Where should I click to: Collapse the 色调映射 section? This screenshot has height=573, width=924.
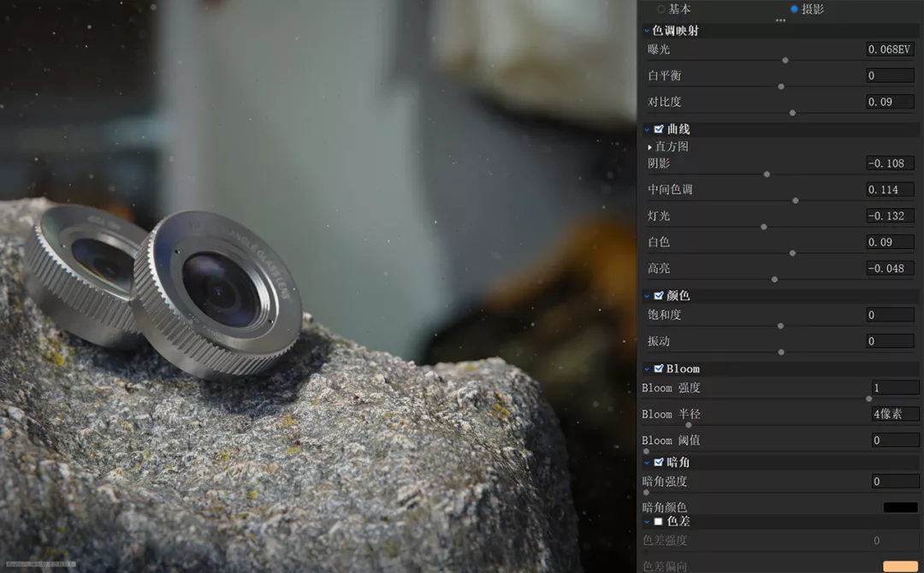click(647, 31)
